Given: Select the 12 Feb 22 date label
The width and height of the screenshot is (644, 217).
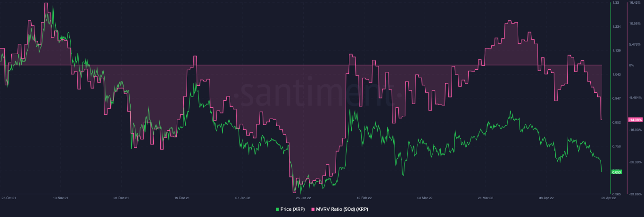Looking at the screenshot, I should 363,199.
